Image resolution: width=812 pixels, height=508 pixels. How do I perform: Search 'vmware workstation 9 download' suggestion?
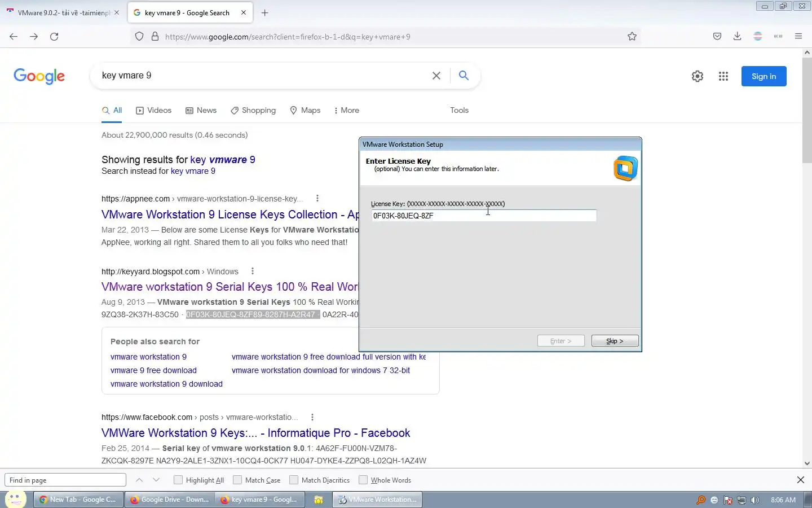[166, 384]
